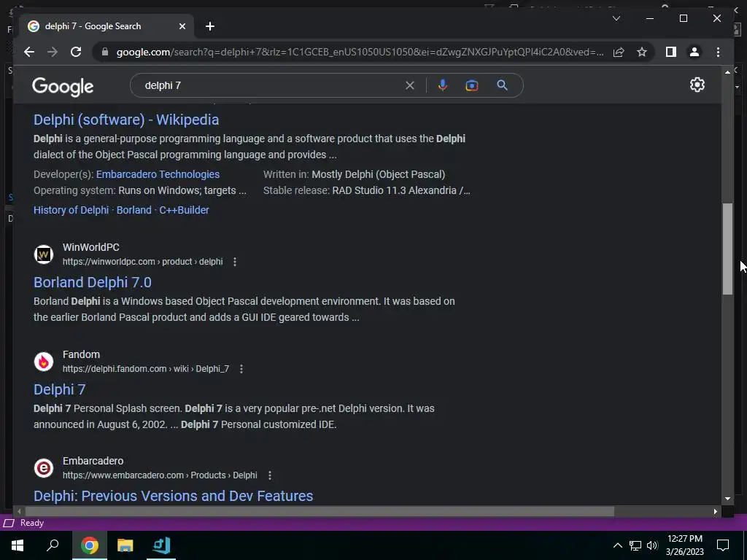Click the Chrome address bar URL

pyautogui.click(x=360, y=52)
